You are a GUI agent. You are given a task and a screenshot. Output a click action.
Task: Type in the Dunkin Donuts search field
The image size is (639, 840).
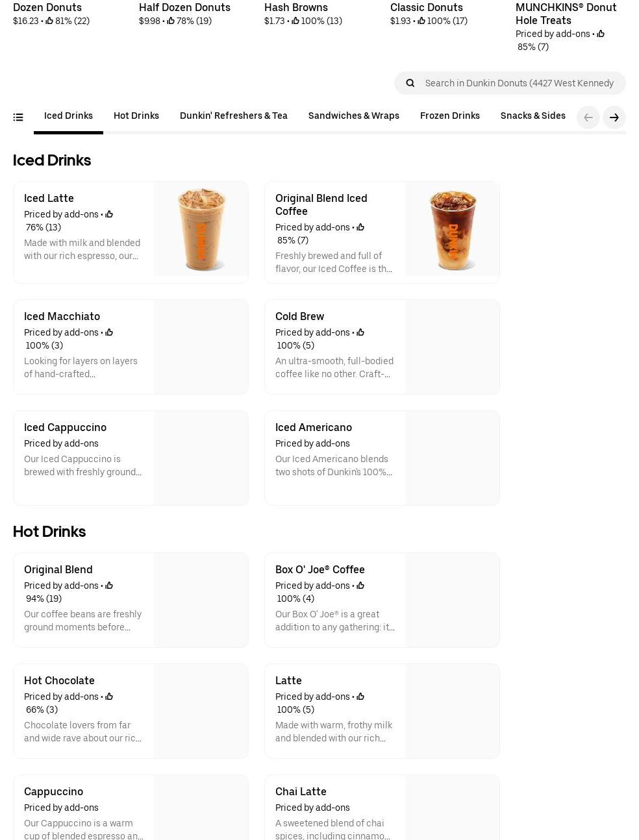point(519,83)
